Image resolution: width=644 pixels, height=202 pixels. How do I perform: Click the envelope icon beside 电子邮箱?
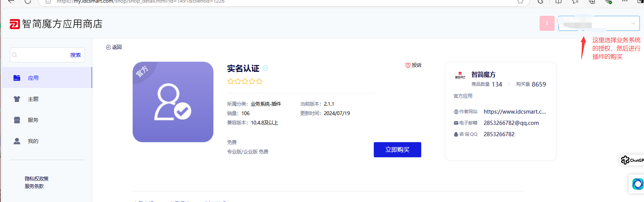[456, 123]
